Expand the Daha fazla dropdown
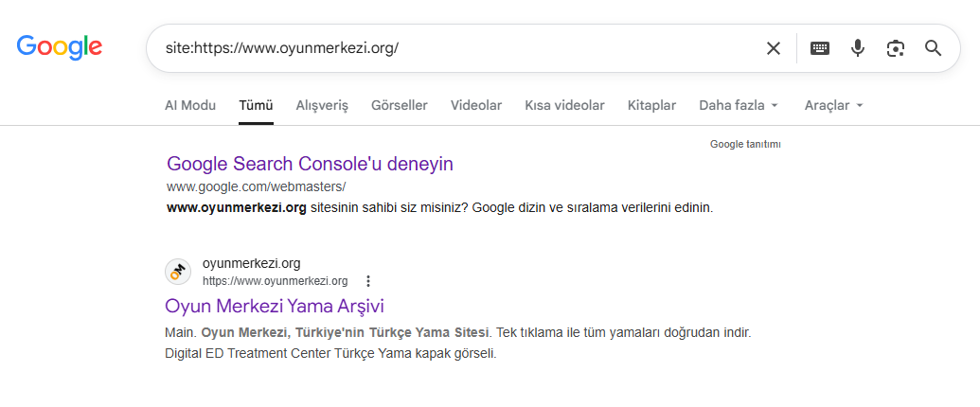This screenshot has height=407, width=980. [739, 105]
